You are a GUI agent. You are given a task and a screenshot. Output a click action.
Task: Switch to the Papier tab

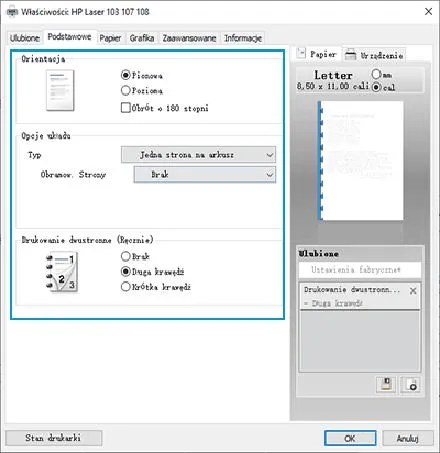click(x=110, y=38)
